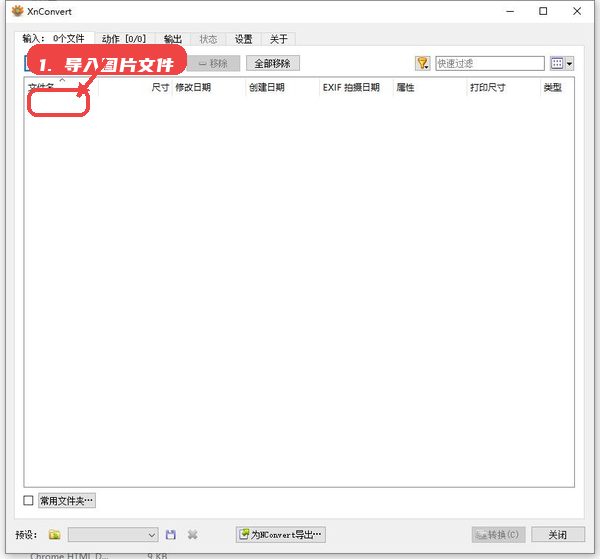Sort by the 修改日期 column header
The width and height of the screenshot is (600, 559).
coord(209,88)
